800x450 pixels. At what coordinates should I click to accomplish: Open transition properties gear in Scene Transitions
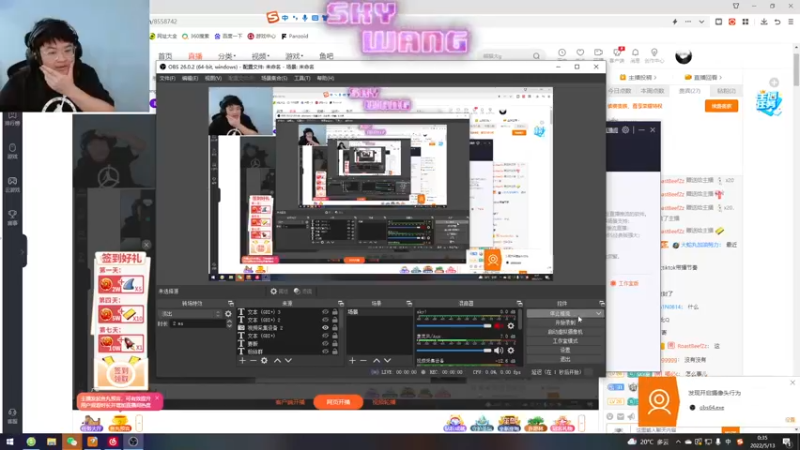(228, 314)
